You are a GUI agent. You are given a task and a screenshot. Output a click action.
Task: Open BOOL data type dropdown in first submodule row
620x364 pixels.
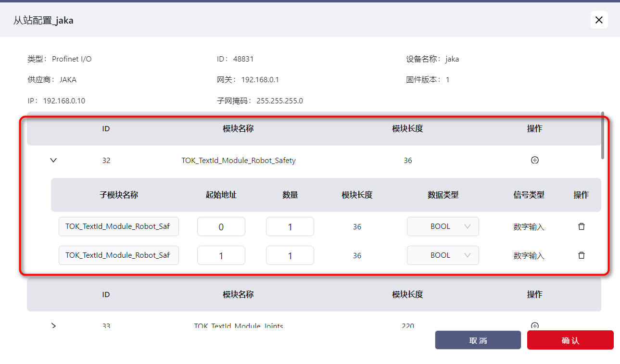tap(443, 226)
